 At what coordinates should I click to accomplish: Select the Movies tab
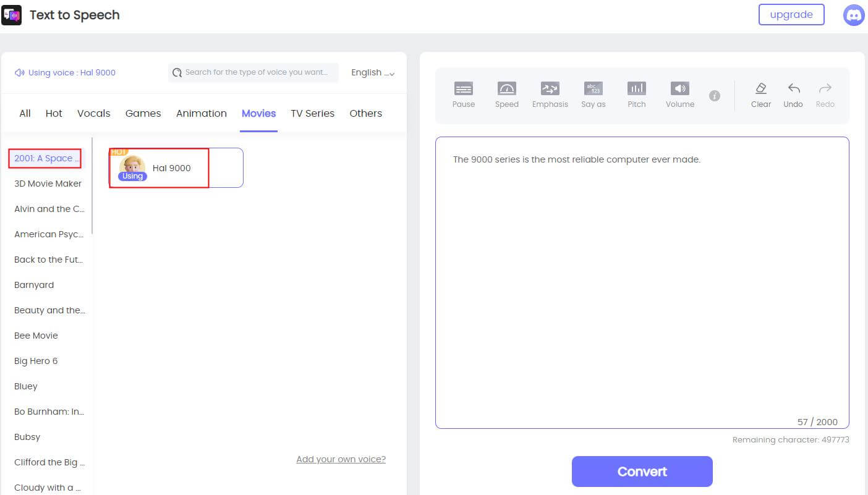[x=258, y=113]
